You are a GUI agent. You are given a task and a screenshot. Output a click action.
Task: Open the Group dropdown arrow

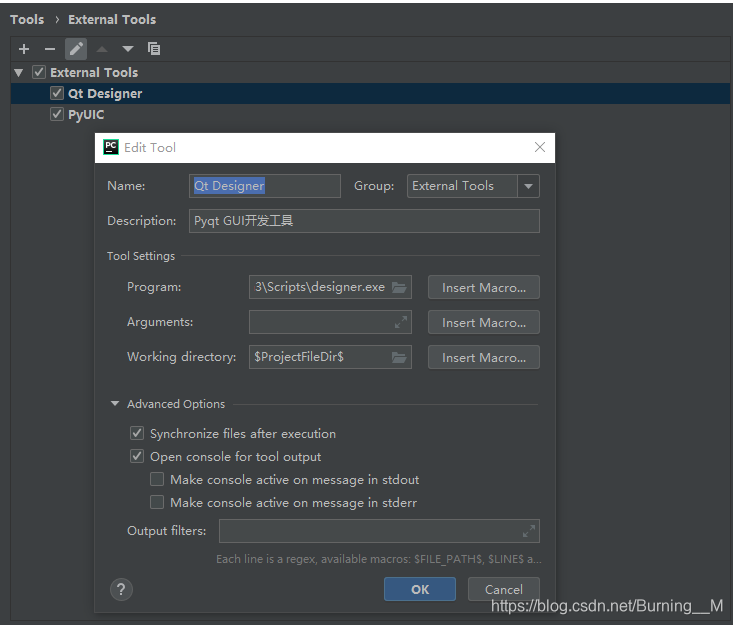point(528,186)
